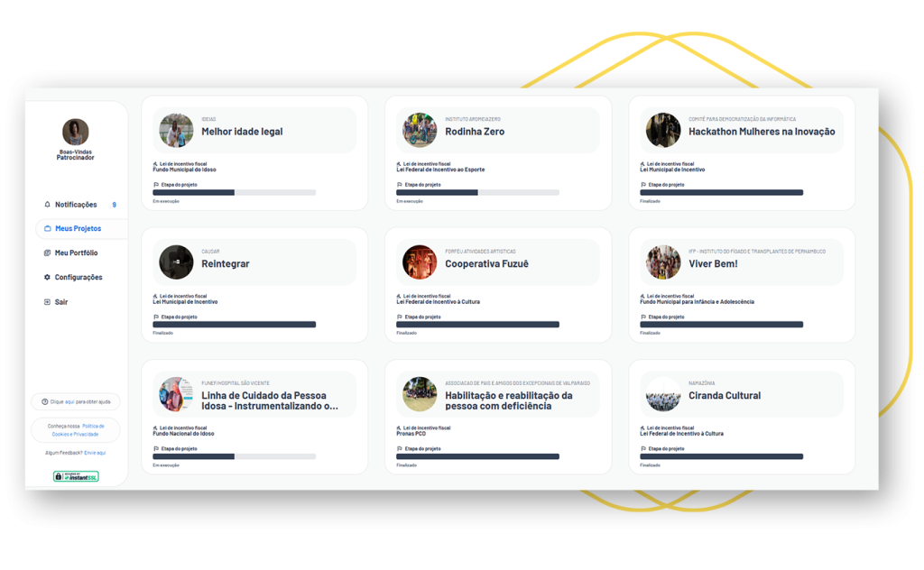Click the Meus Projetos briefcase icon

[x=48, y=228]
